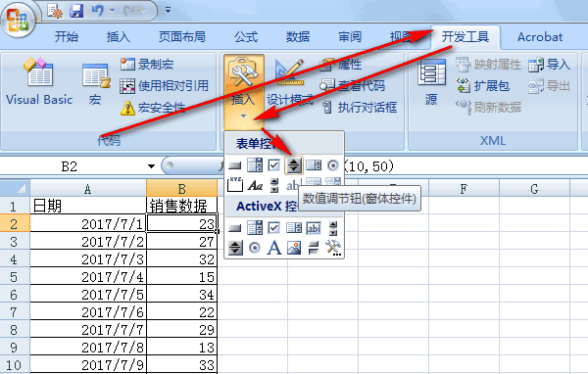Insert a form control Option Button
Viewport: 588px width, 374px height.
click(x=332, y=165)
